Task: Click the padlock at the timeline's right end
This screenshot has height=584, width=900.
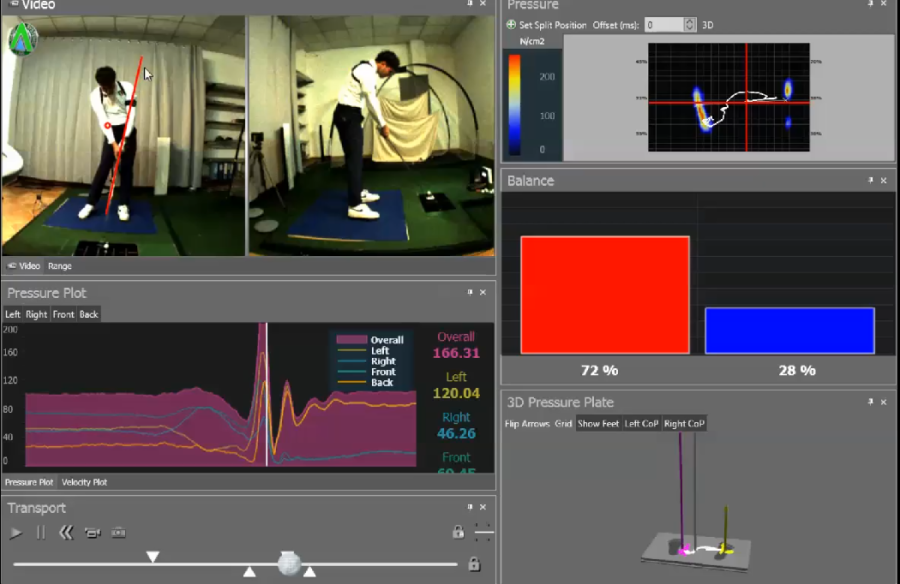Action: [474, 565]
